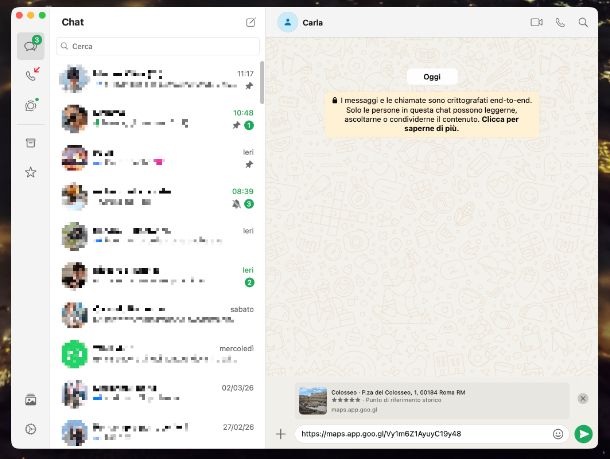
Task: Open Carla's contact profile avatar
Action: pyautogui.click(x=287, y=22)
